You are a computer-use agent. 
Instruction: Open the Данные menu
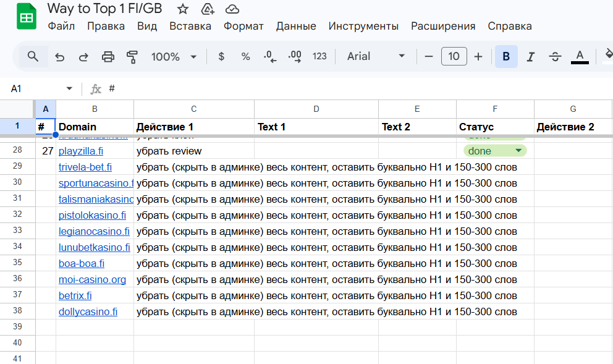pos(296,26)
